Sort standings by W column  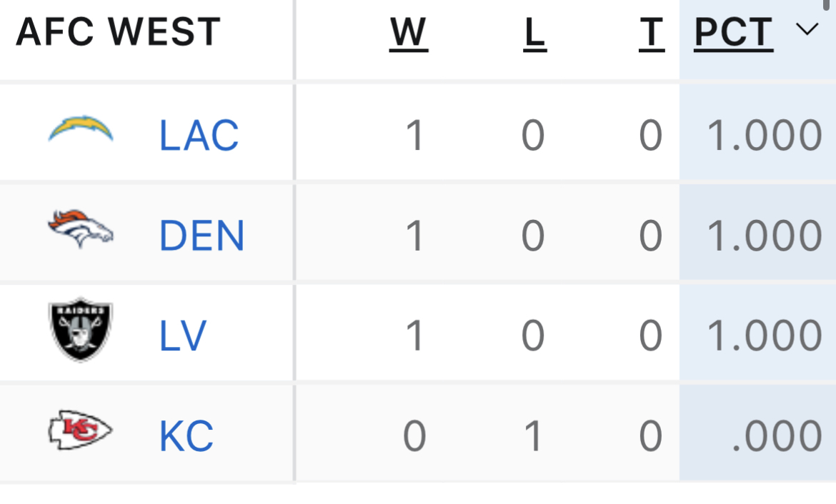tap(409, 34)
